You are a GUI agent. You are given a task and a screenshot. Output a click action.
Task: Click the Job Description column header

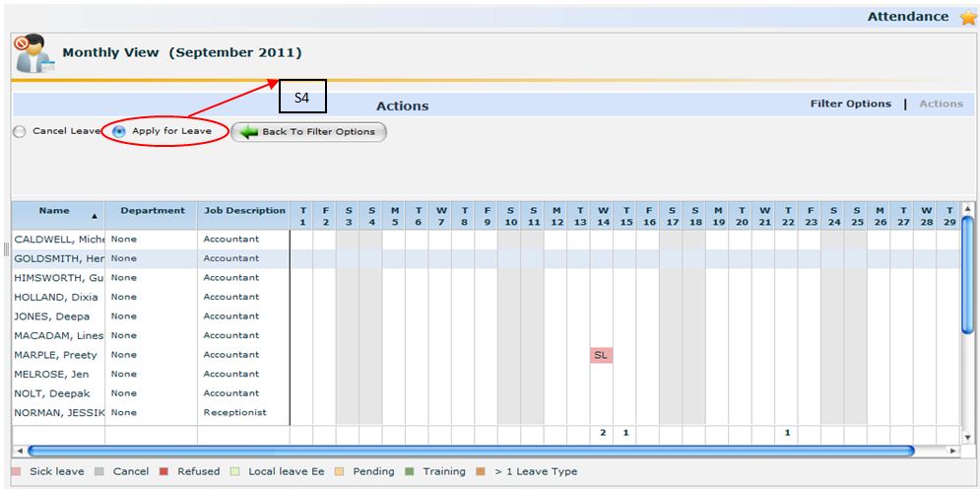point(244,211)
